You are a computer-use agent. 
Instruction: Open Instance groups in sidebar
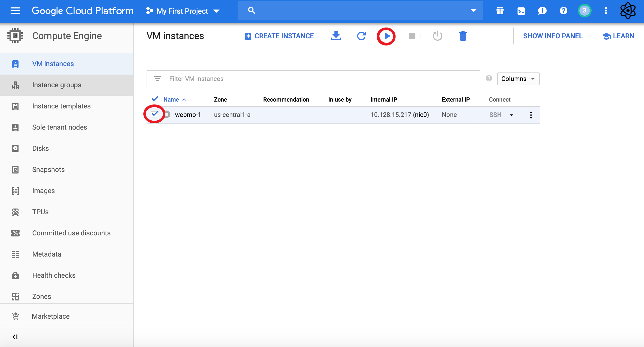click(67, 85)
